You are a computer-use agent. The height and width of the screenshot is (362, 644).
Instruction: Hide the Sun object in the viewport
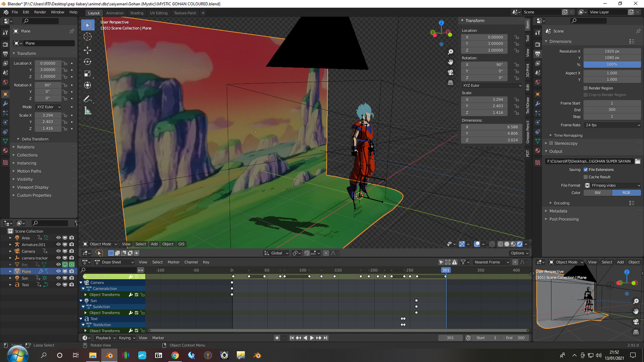pyautogui.click(x=58, y=278)
